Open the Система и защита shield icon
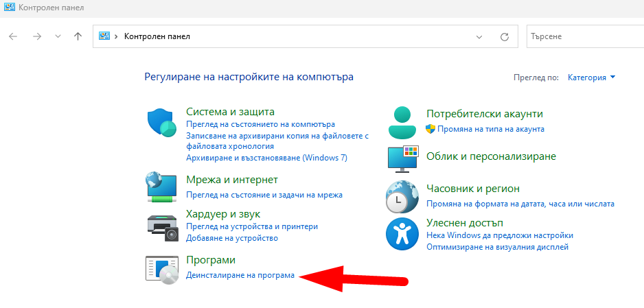This screenshot has width=644, height=308. click(x=162, y=123)
